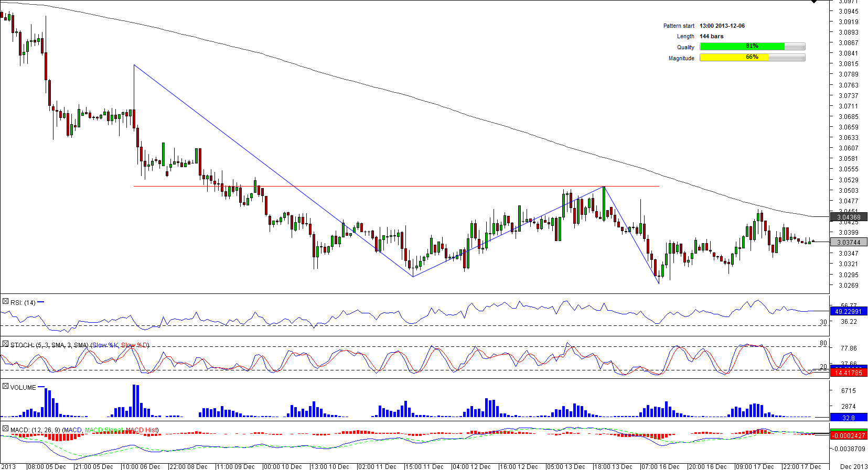Image resolution: width=868 pixels, height=470 pixels.
Task: Click the MACD value label -0.0002427
Action: click(x=848, y=436)
